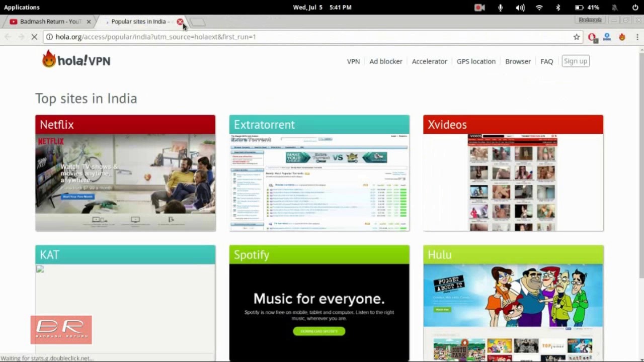Open the clock showing Wed, Jul 5
This screenshot has width=644, height=362.
pos(322,8)
